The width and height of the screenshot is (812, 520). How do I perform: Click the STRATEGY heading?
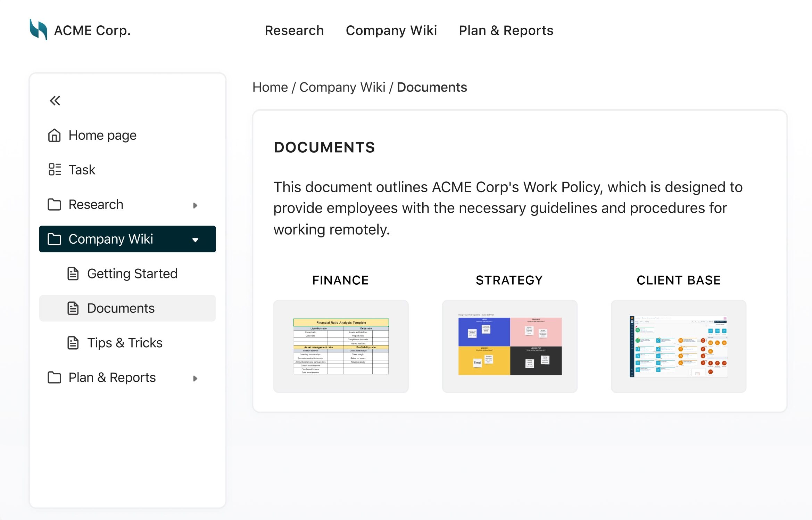pyautogui.click(x=509, y=280)
